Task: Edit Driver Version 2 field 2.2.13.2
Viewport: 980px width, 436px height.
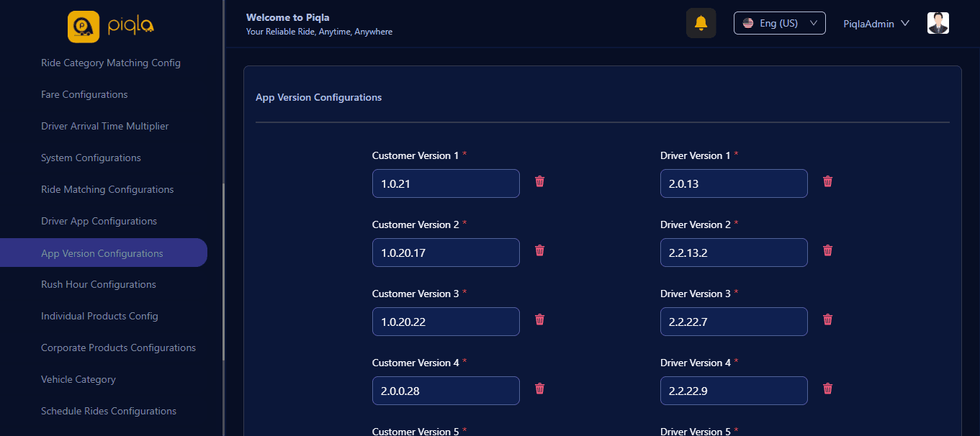Action: pos(734,253)
